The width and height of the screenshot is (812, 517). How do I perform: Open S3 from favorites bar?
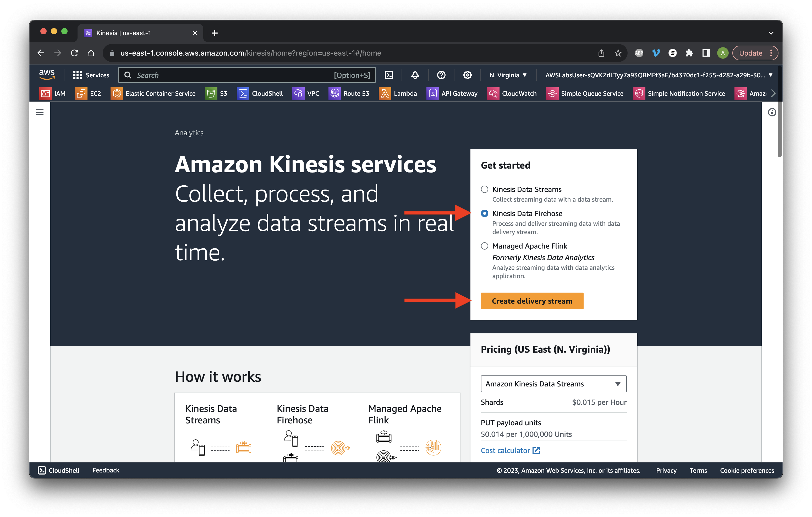(216, 94)
